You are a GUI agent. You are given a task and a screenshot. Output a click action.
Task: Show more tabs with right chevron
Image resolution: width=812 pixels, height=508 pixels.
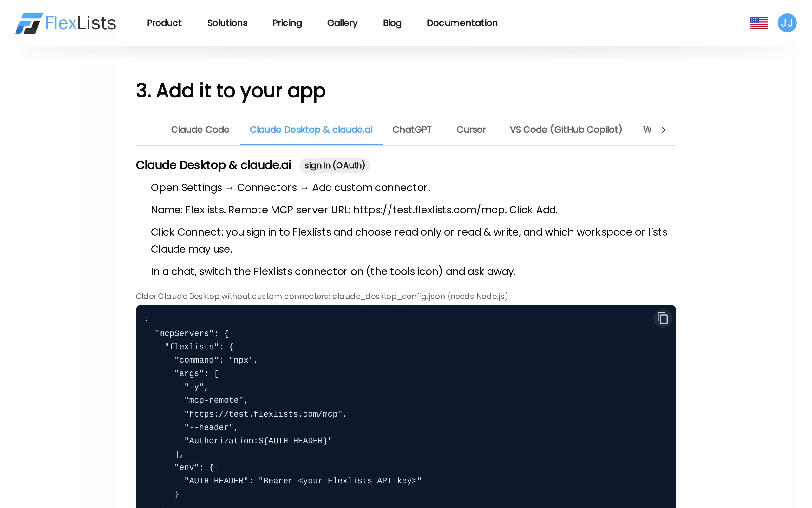tap(663, 130)
